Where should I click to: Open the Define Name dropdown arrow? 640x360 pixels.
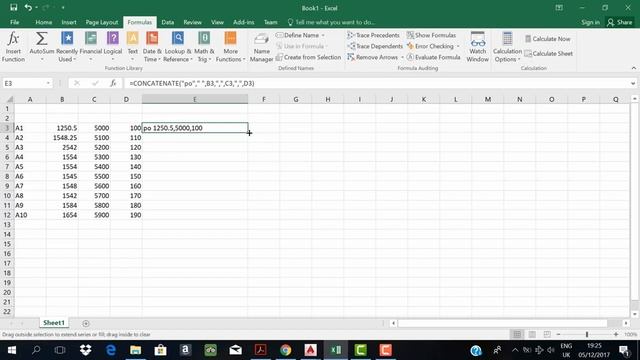323,36
